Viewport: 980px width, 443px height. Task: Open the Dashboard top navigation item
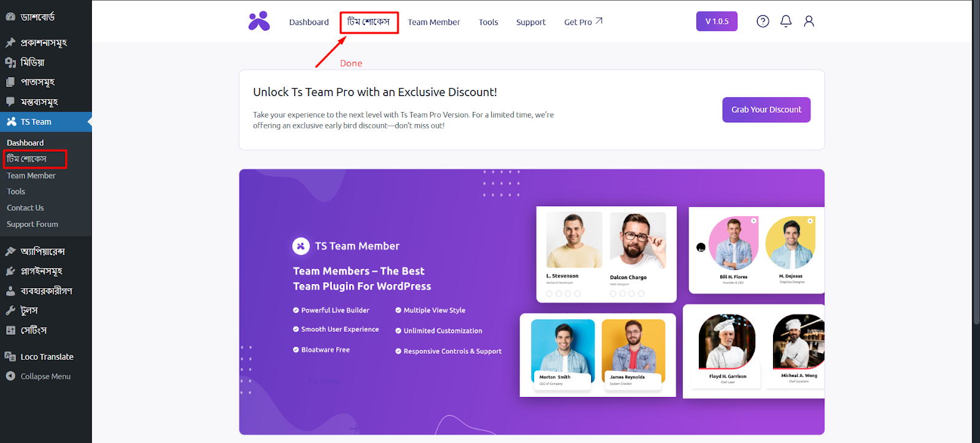[x=309, y=22]
